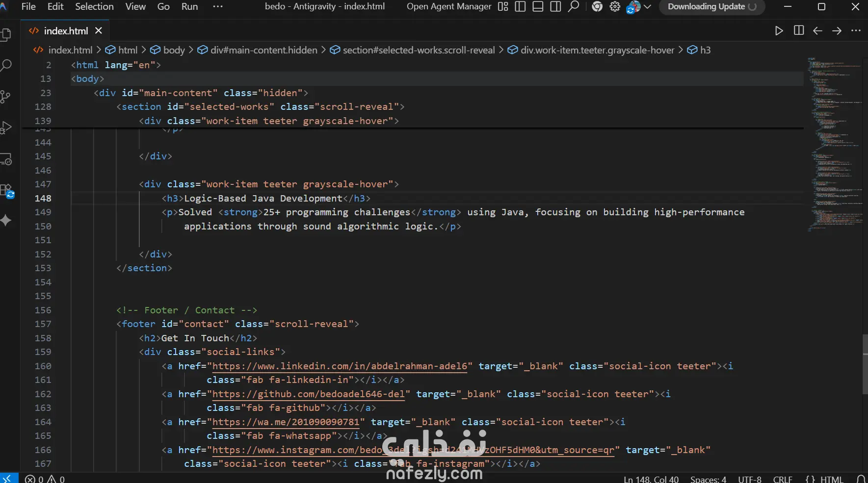Open the body breadcrumb dropdown
868x483 pixels.
(167, 50)
